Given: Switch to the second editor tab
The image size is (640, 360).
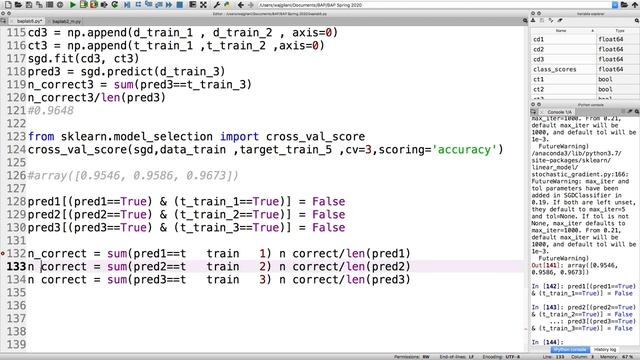Looking at the screenshot, I should [x=66, y=21].
